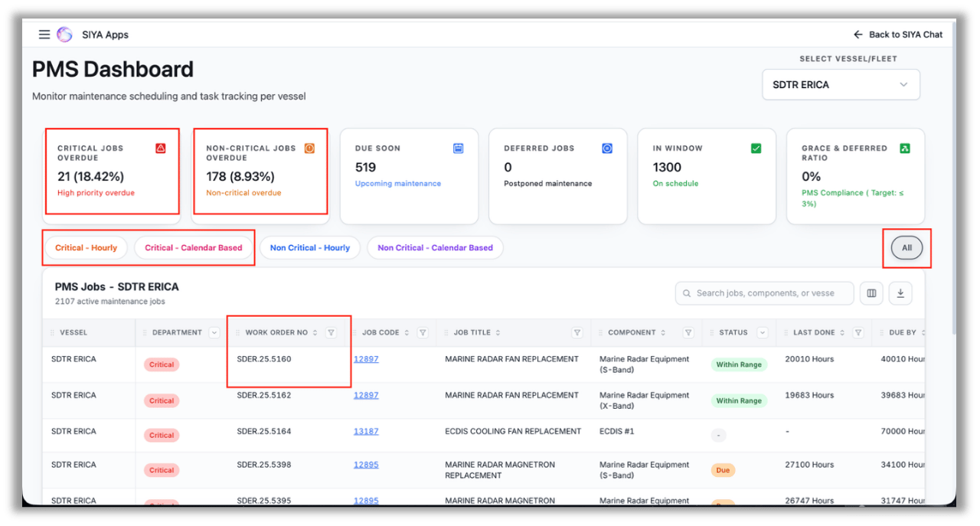Image resolution: width=980 pixels, height=526 pixels.
Task: Click Within Range status for S-Band radar fan
Action: (739, 364)
